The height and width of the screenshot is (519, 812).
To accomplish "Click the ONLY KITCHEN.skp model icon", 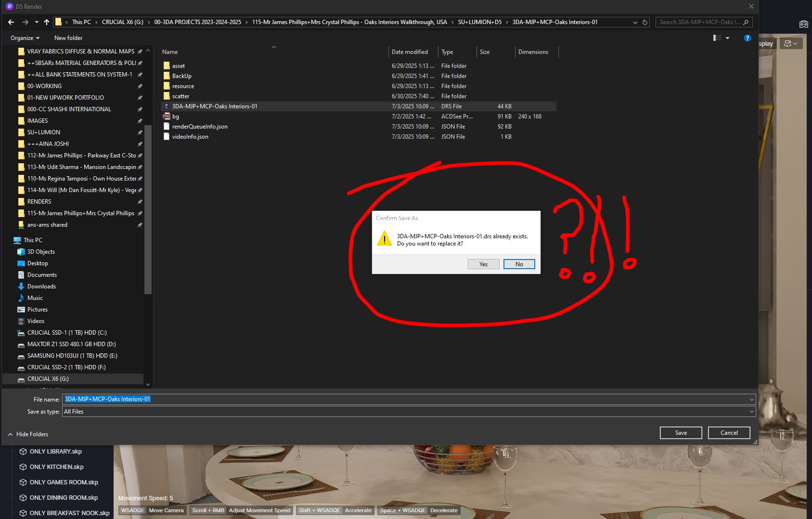I will coord(23,467).
